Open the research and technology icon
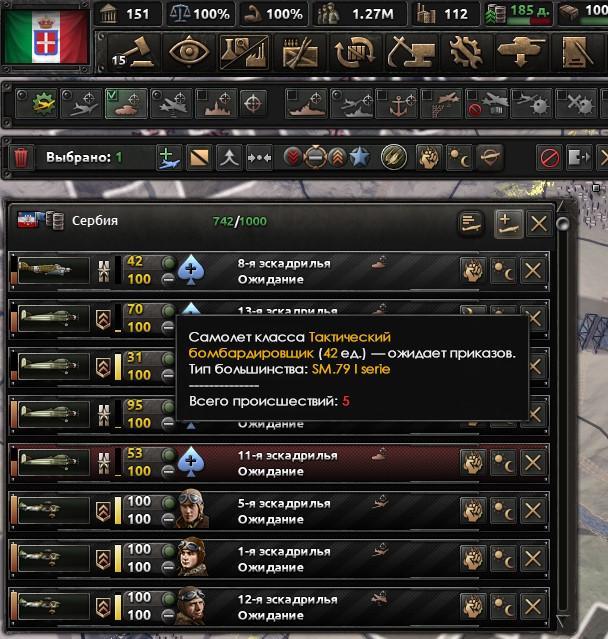Screen dimensions: 608x639 [245, 52]
